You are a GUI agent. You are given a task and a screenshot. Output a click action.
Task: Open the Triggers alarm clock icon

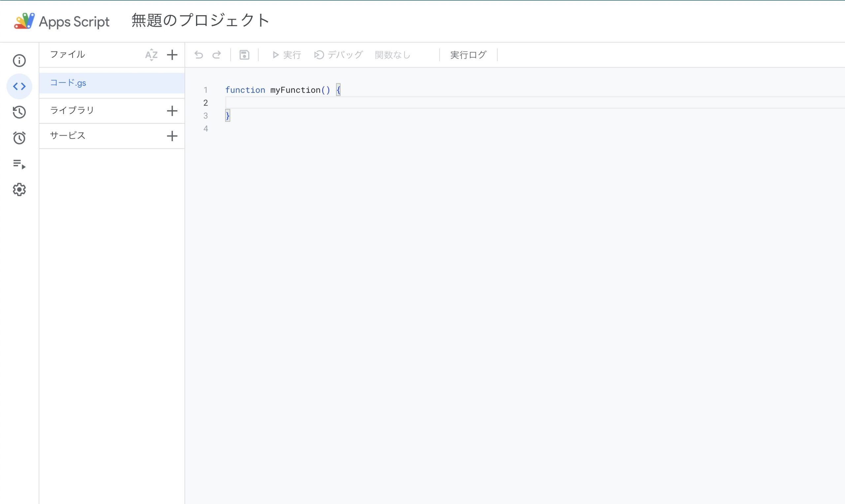click(x=19, y=138)
